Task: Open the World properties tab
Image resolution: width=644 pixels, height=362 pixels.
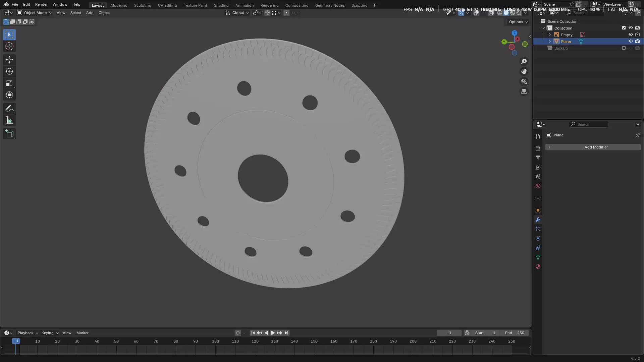Action: pos(538,186)
